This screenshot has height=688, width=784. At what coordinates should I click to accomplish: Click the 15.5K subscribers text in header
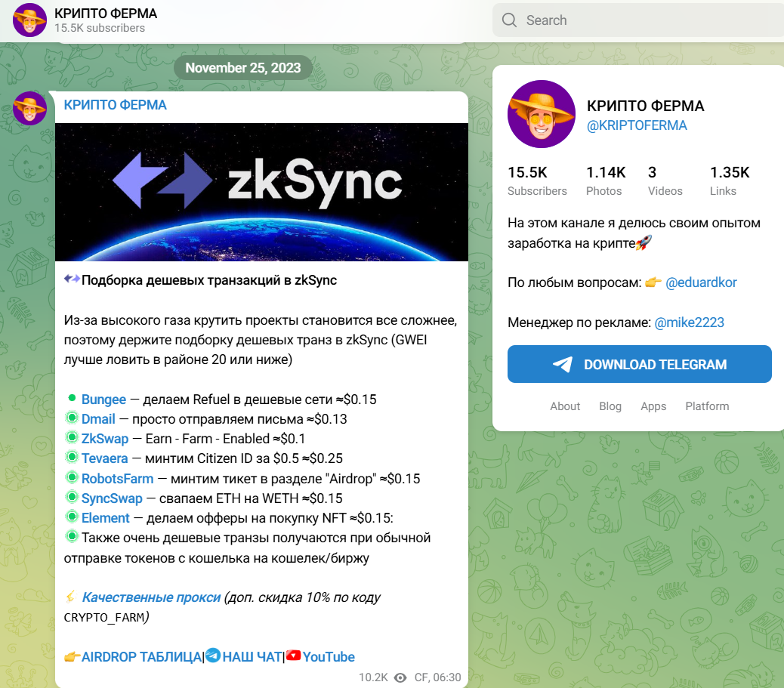pos(100,28)
